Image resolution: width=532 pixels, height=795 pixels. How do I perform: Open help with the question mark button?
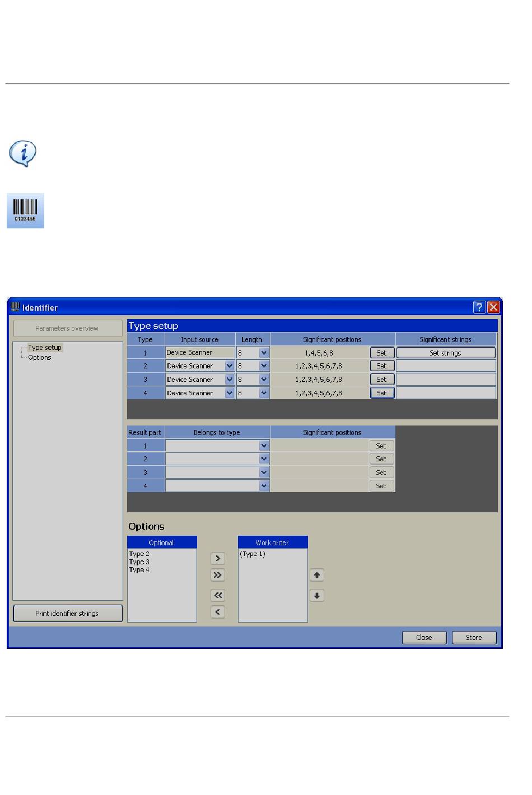point(479,307)
